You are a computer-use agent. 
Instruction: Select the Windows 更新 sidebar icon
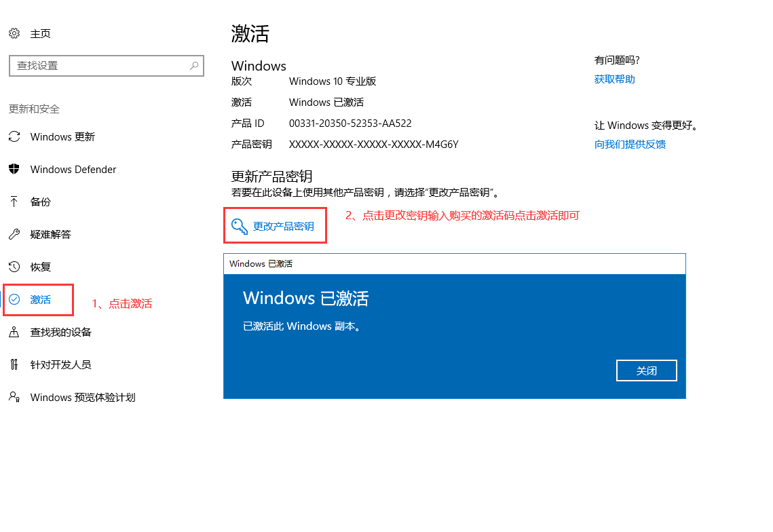[14, 136]
